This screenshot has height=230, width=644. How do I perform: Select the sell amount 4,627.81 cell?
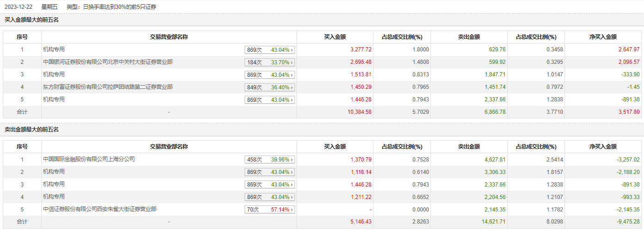click(480, 160)
